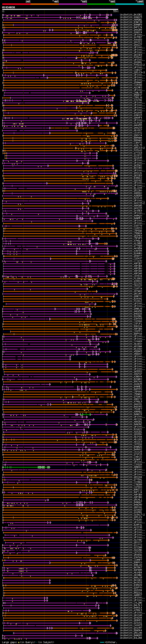The image size is (146, 644).
Task: Open the UniRef100_Q41645 hit
Action: 131,113
